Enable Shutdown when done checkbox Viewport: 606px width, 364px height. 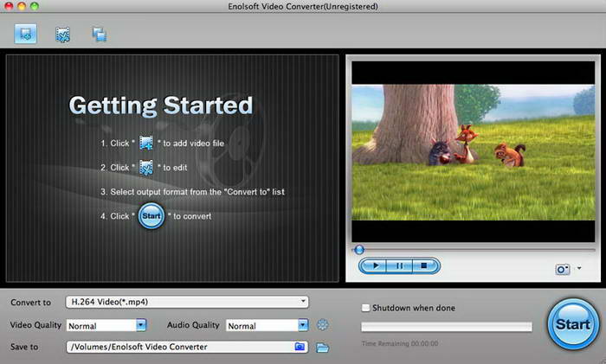pyautogui.click(x=365, y=308)
